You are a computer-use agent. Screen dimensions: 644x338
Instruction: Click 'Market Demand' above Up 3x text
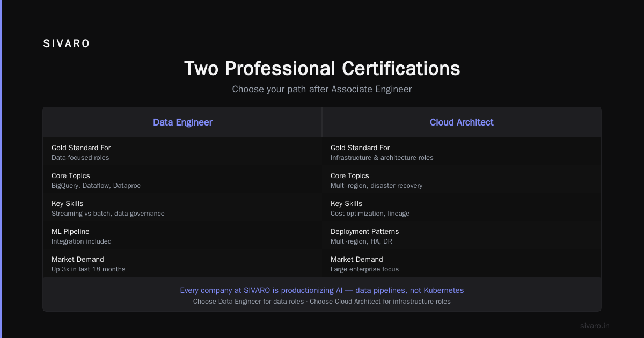coord(78,259)
